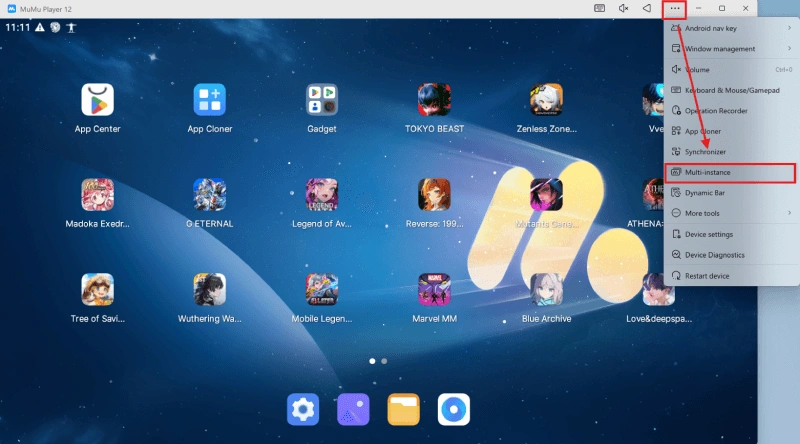Open the gallery app in dock
This screenshot has width=800, height=444.
pos(353,409)
